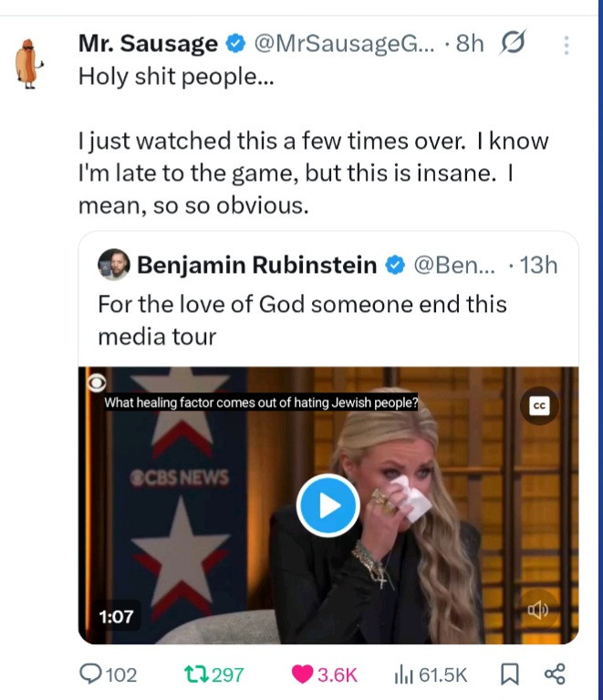This screenshot has width=603, height=700.
Task: Click Benjamin Rubinstein's verified badge
Action: 395,266
